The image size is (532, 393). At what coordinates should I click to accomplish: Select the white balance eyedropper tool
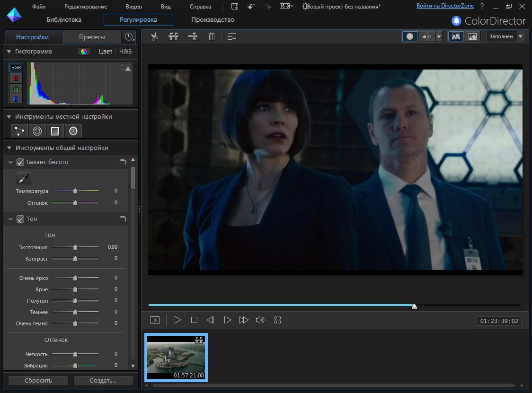[x=23, y=178]
